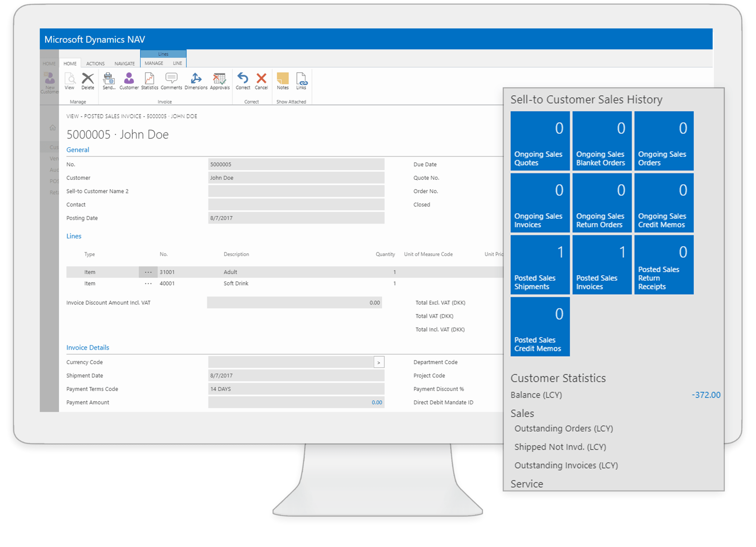
Task: Open the ellipsis lookup on item 31001 row
Action: click(148, 272)
